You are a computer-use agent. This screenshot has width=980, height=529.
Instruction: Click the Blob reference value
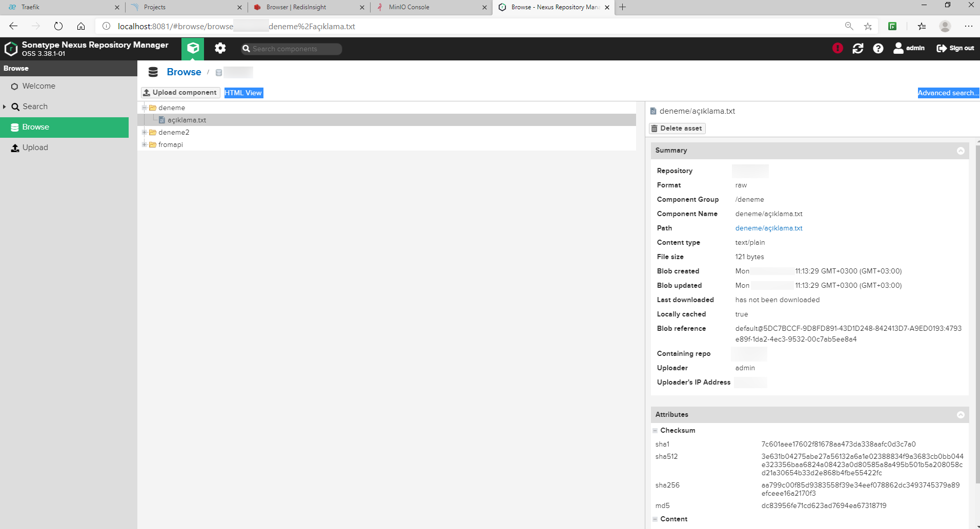click(848, 334)
